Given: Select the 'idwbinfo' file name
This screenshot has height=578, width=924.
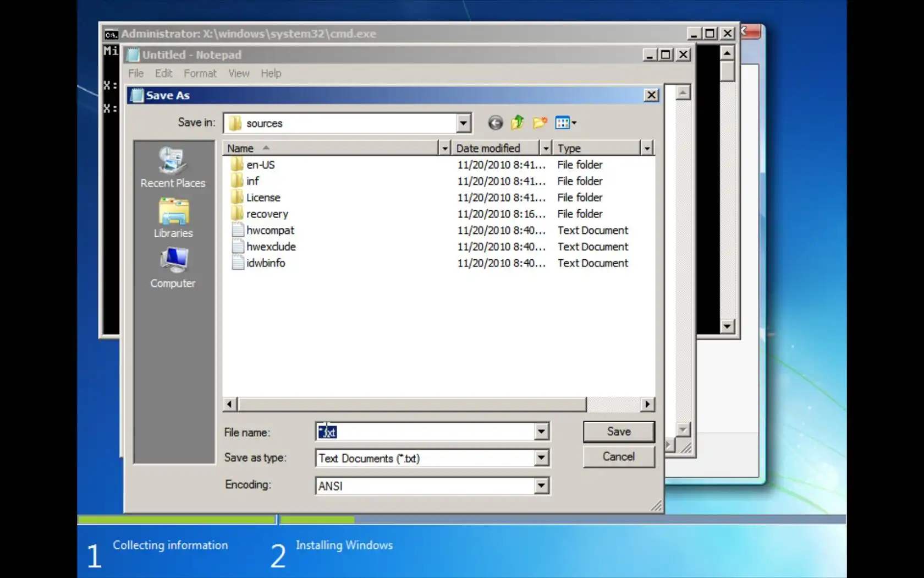Looking at the screenshot, I should [x=266, y=263].
